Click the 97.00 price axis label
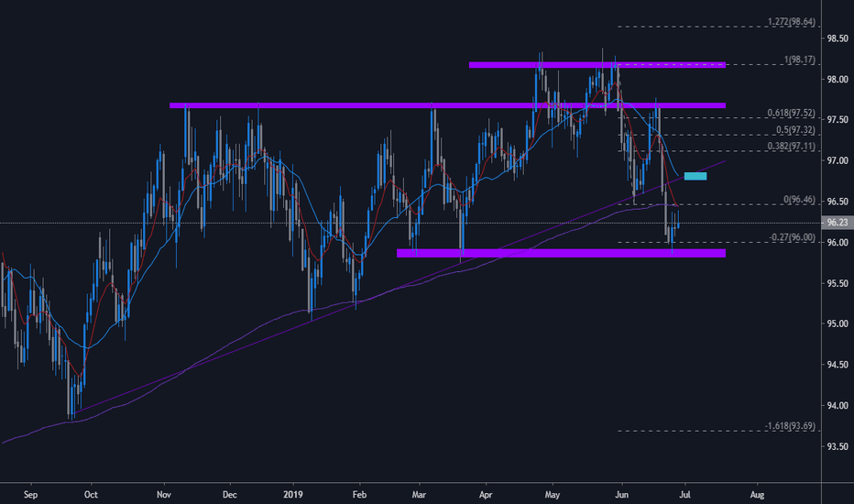Image resolution: width=854 pixels, height=504 pixels. [x=838, y=160]
